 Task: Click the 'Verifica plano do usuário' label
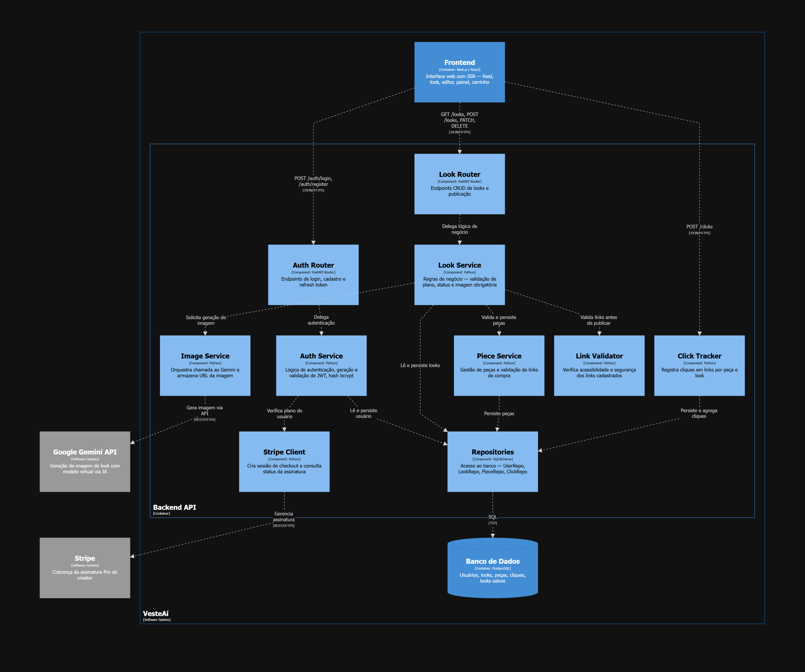(284, 413)
